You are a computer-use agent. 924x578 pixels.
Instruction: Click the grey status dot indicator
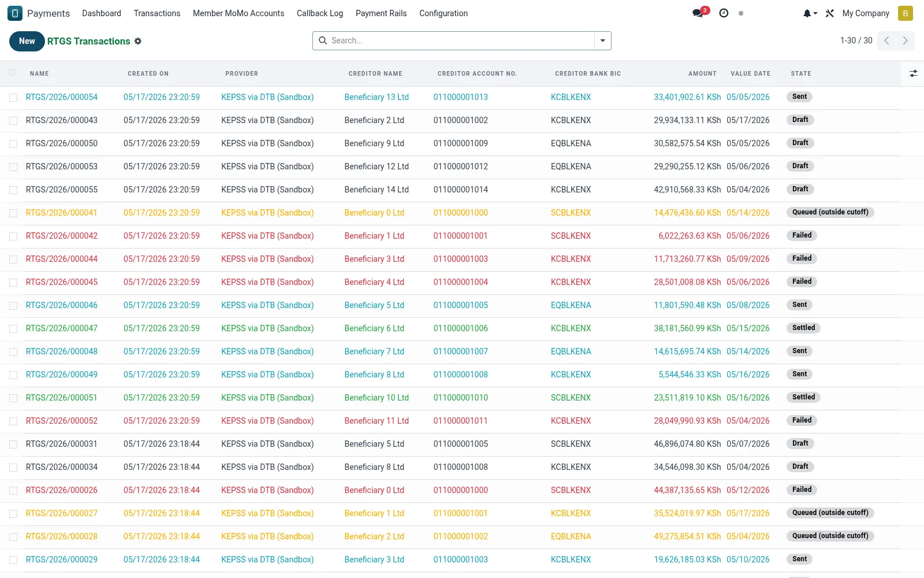coord(741,13)
